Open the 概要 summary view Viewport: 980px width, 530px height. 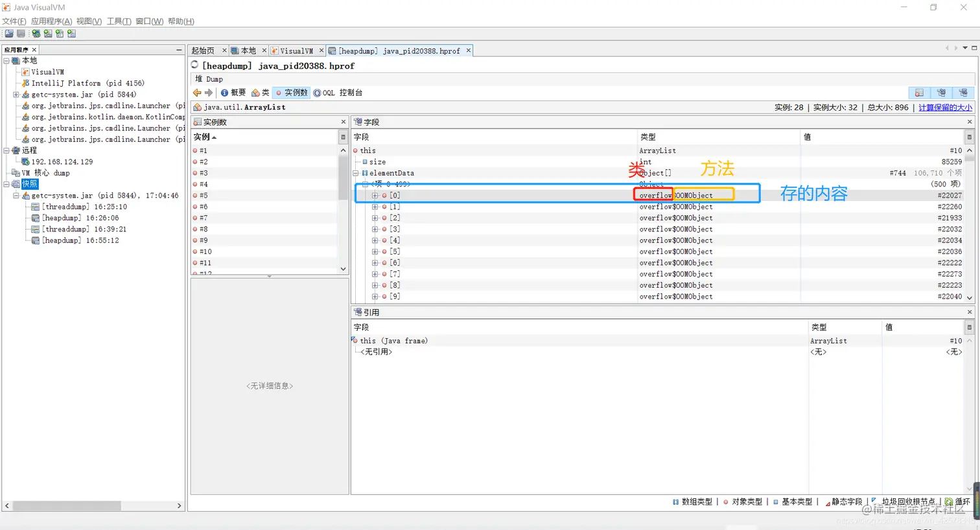[x=233, y=93]
